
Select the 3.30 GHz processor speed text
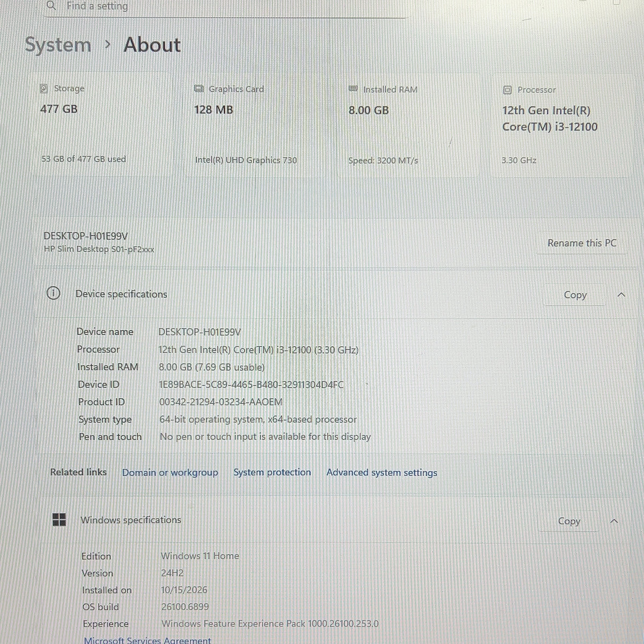(519, 160)
